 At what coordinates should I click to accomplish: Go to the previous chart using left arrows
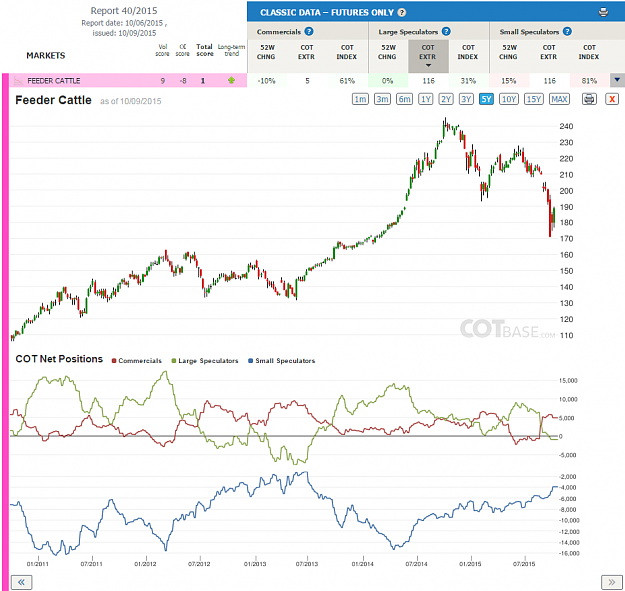[x=21, y=582]
